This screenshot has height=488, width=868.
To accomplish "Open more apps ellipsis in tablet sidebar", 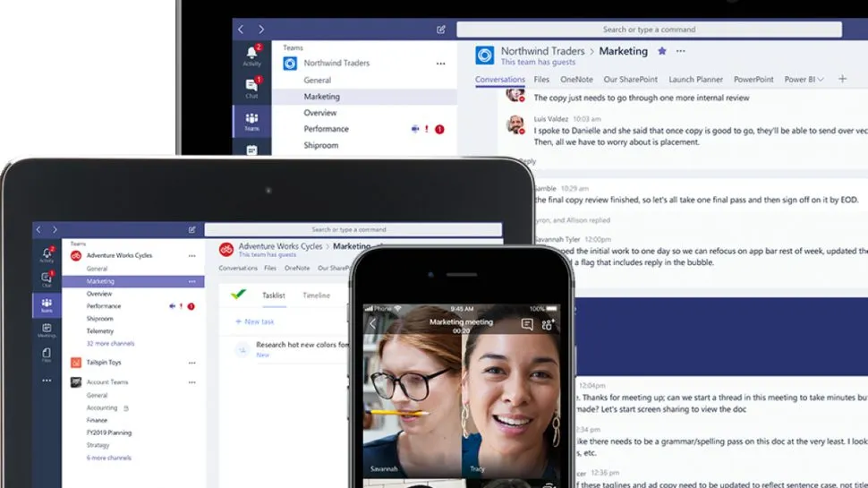I will (47, 381).
